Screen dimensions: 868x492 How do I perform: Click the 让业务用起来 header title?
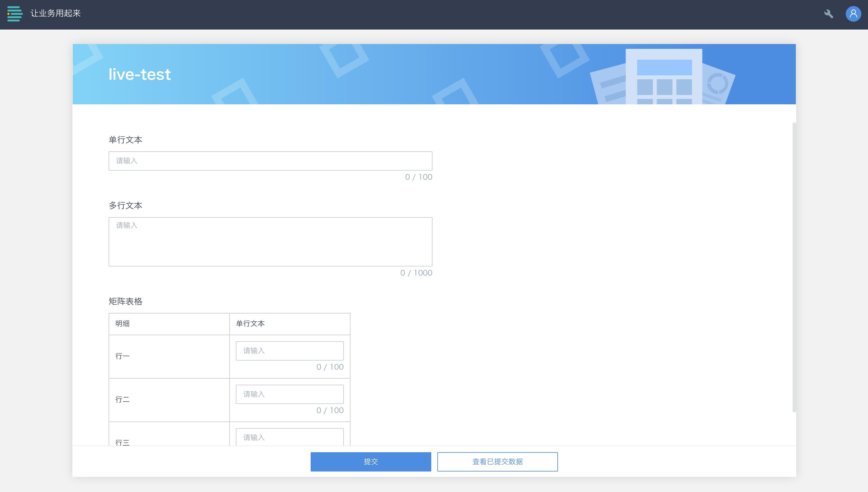pyautogui.click(x=55, y=13)
